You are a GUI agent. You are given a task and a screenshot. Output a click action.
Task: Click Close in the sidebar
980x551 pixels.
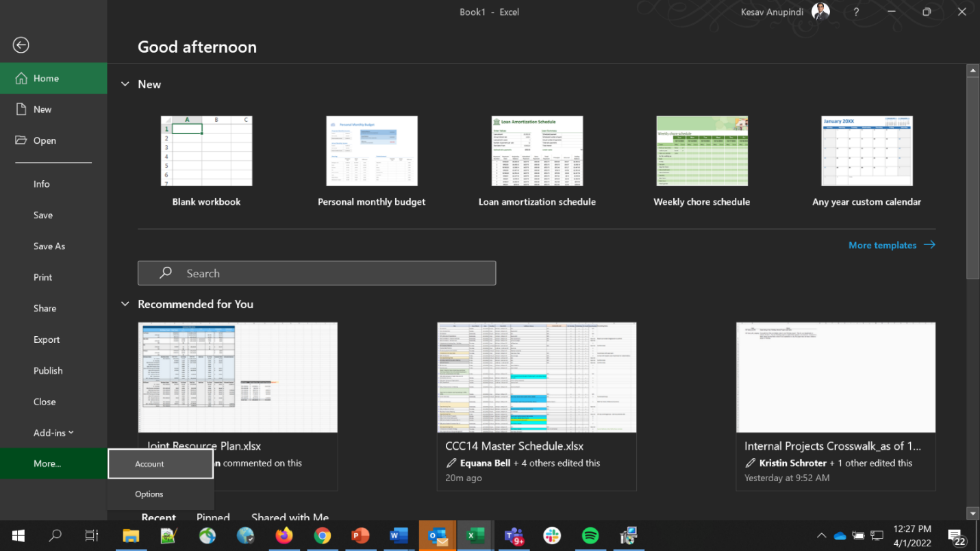pyautogui.click(x=53, y=402)
